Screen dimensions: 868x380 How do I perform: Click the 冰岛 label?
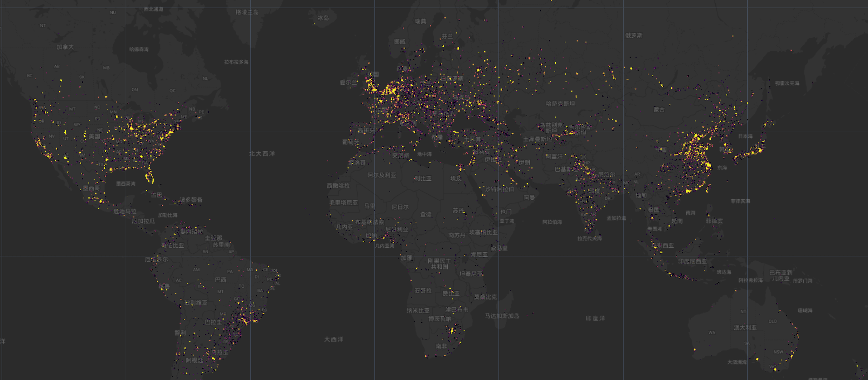coord(323,18)
